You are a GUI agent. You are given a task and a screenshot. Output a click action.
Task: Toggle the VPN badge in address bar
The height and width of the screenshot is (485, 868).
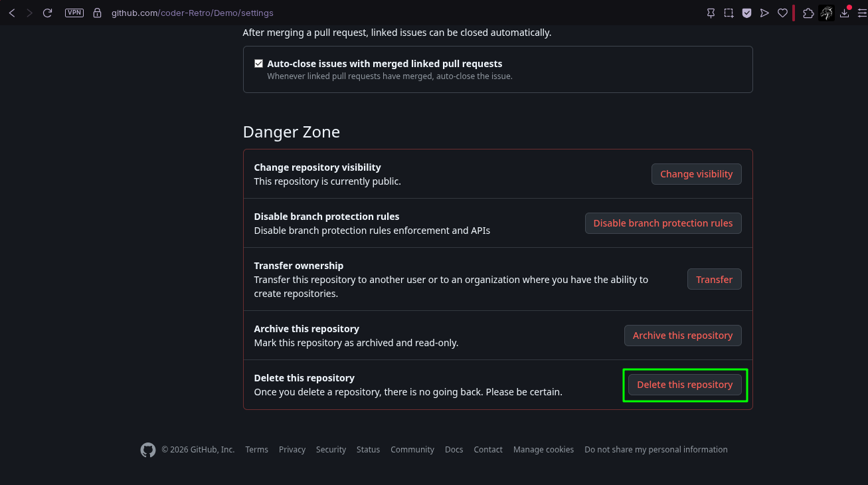74,13
